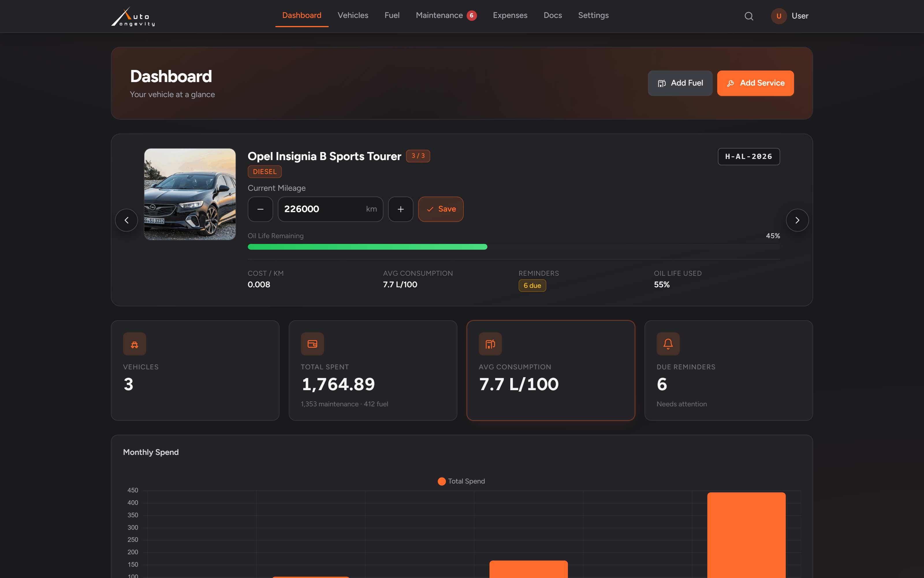Click the mileage input showing 226000
This screenshot has width=924, height=578.
pos(330,209)
